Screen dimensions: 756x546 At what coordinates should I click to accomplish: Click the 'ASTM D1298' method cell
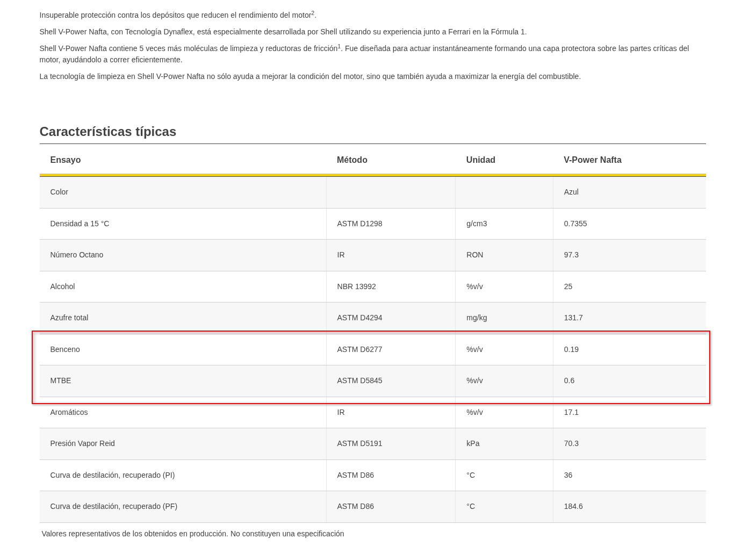[359, 224]
